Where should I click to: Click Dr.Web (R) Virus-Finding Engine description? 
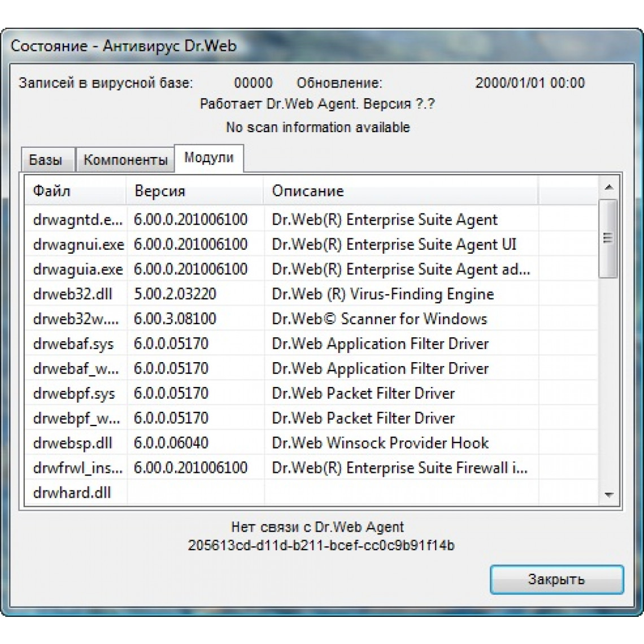click(383, 294)
